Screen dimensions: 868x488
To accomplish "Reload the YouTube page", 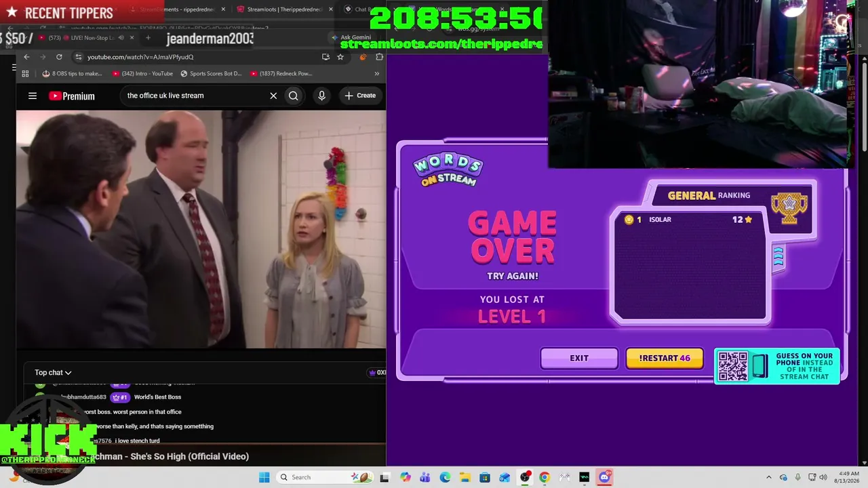I will 59,57.
